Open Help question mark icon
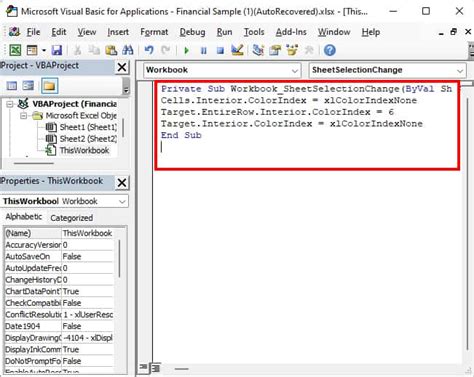 point(330,50)
